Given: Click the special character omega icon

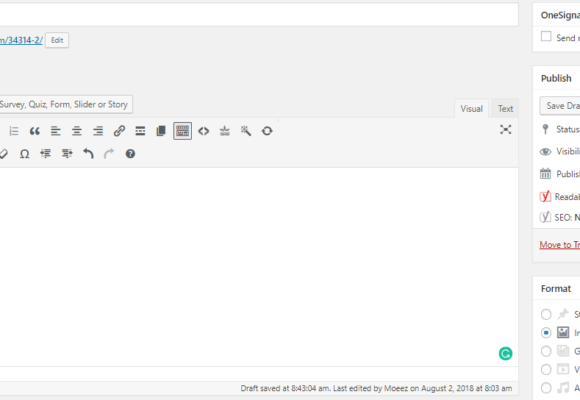Looking at the screenshot, I should coord(24,154).
